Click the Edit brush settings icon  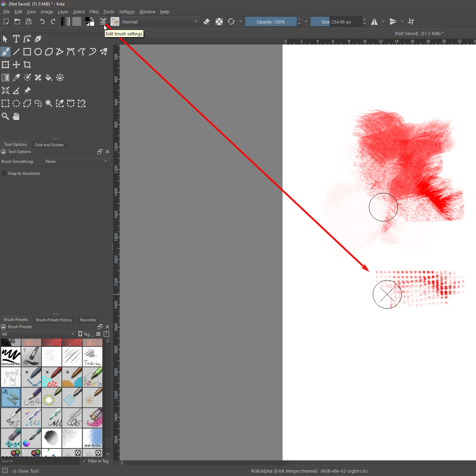click(x=102, y=22)
